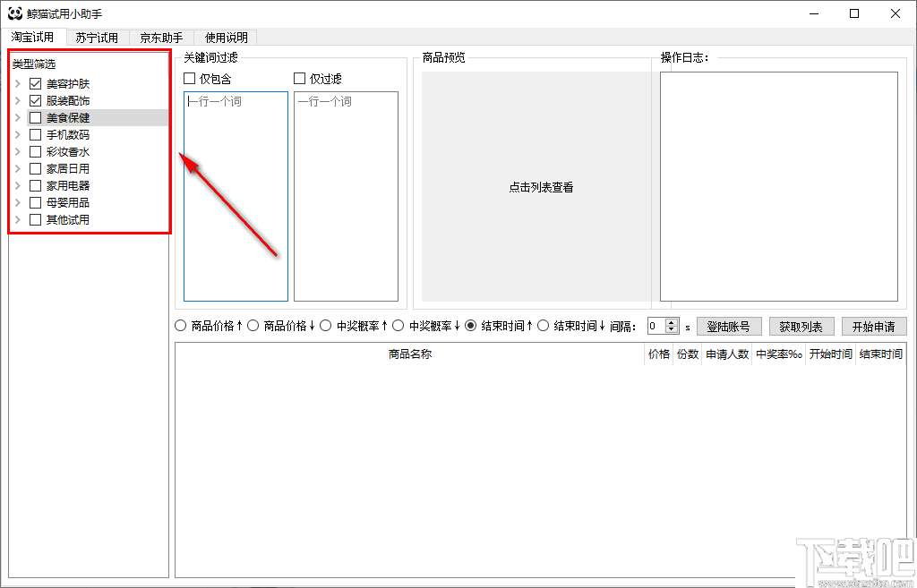Viewport: 917px width, 588px height.
Task: Expand the 彩妆香水 tree node
Action: tap(18, 151)
